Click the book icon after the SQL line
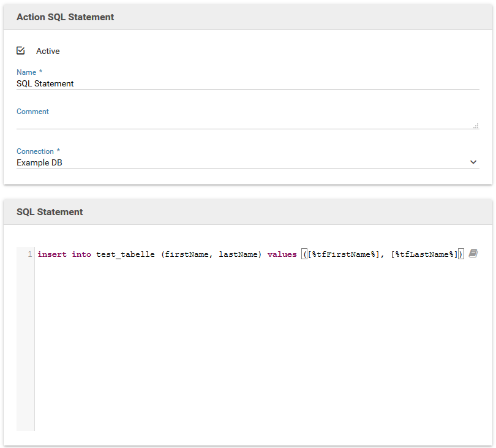 click(x=473, y=254)
